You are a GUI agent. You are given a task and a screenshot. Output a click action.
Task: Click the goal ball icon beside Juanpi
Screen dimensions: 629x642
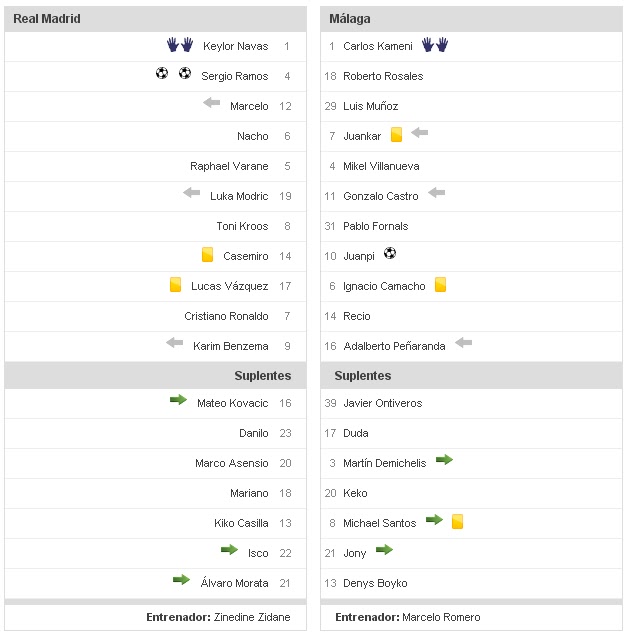point(390,254)
